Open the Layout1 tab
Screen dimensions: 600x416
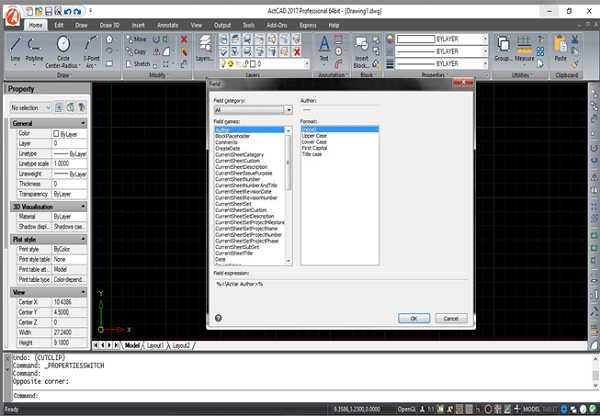pos(154,345)
